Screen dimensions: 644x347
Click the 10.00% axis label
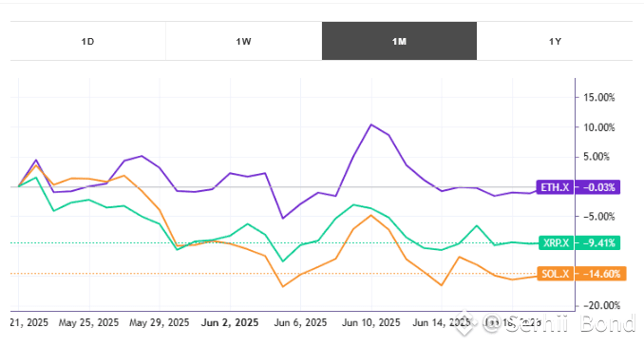pyautogui.click(x=599, y=127)
